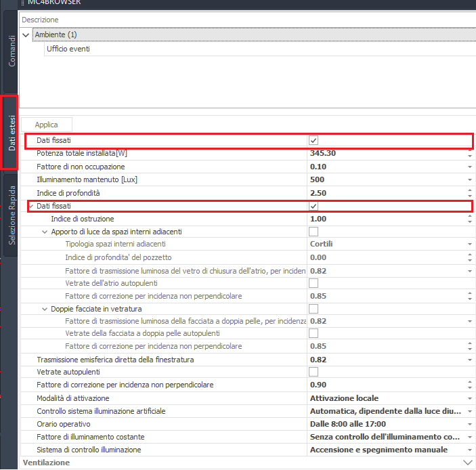Click Potenza totale installata stepper arrows
The height and width of the screenshot is (470, 476).
tap(470, 153)
